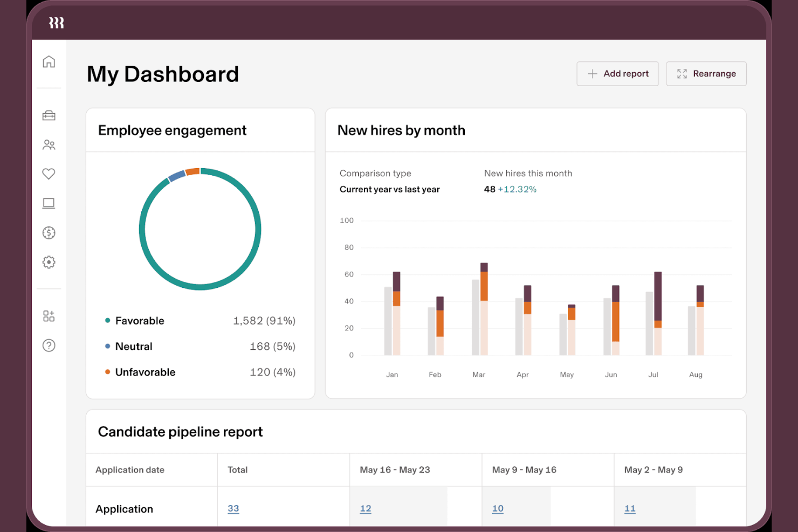Open the laptop devices icon
Screen dimensions: 798x532
tap(49, 203)
